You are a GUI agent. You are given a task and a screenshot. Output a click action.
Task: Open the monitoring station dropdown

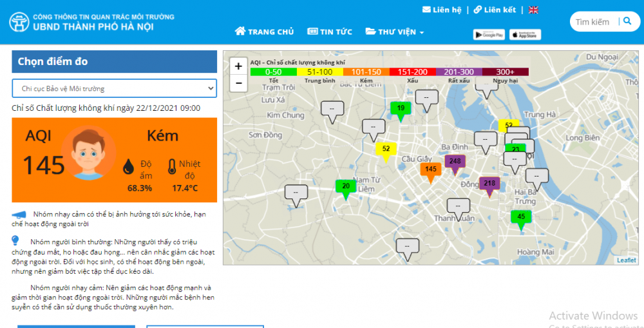coord(114,88)
